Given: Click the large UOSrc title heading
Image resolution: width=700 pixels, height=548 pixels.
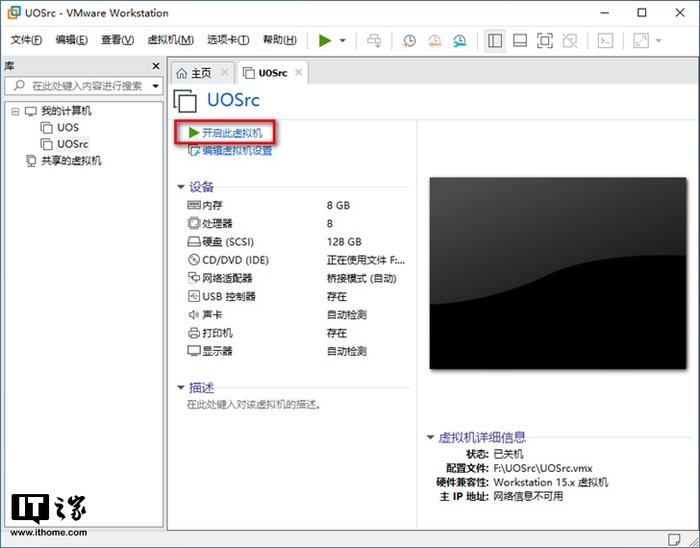Looking at the screenshot, I should pos(233,100).
